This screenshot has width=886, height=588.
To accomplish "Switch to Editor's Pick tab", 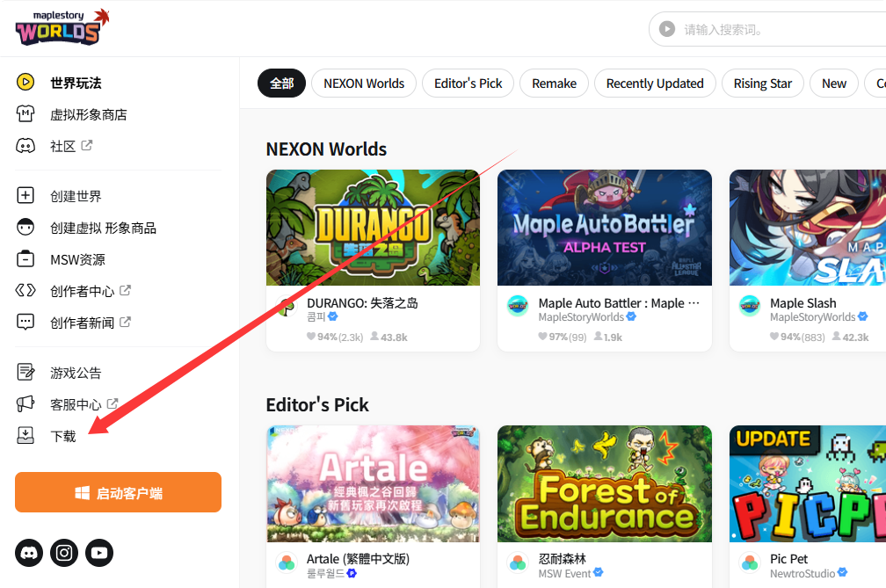I will 468,83.
